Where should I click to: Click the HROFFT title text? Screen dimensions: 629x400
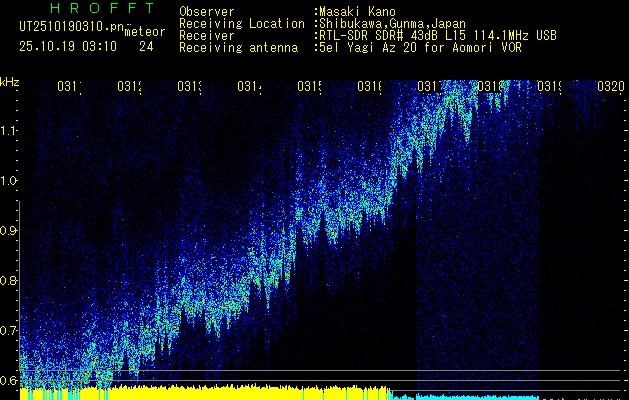coord(103,8)
